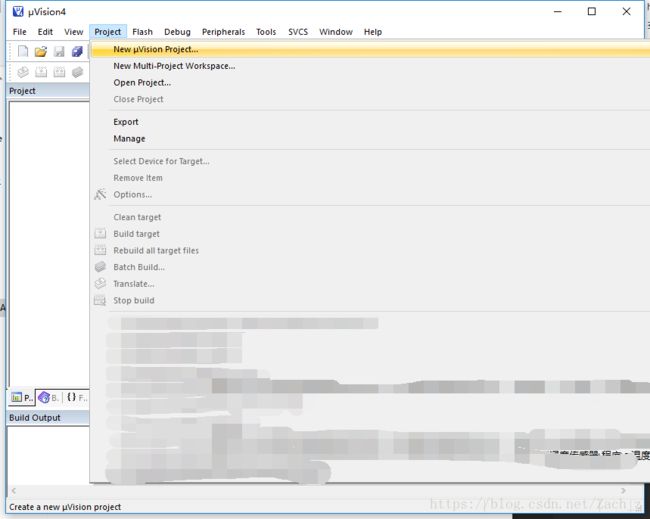This screenshot has width=650, height=519.
Task: Click the Rebuild toolbar icon
Action: tap(59, 72)
